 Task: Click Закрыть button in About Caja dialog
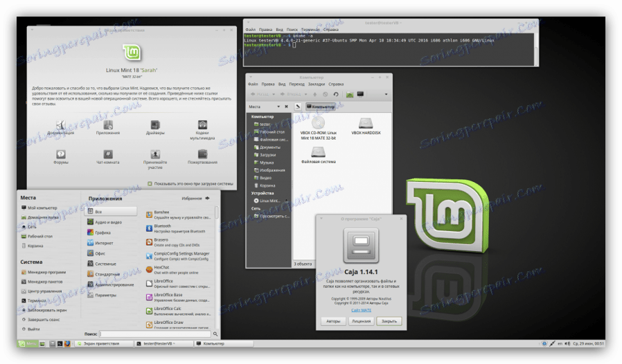pos(389,321)
